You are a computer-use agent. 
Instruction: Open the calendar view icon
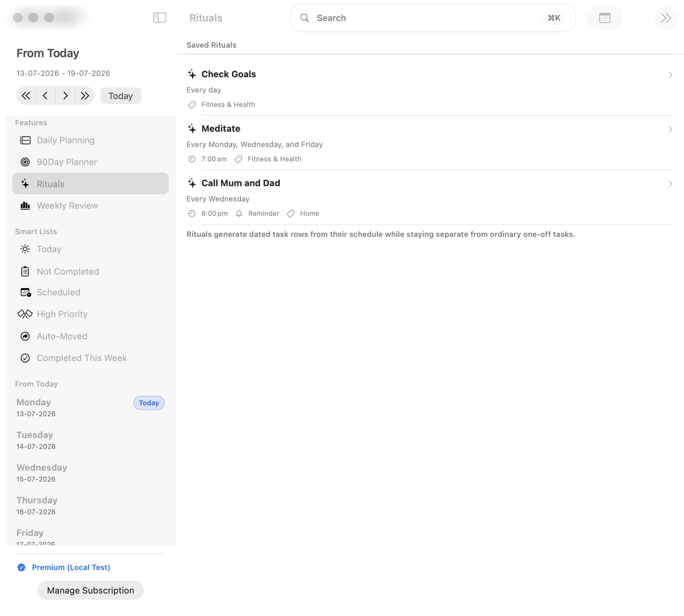coord(605,18)
